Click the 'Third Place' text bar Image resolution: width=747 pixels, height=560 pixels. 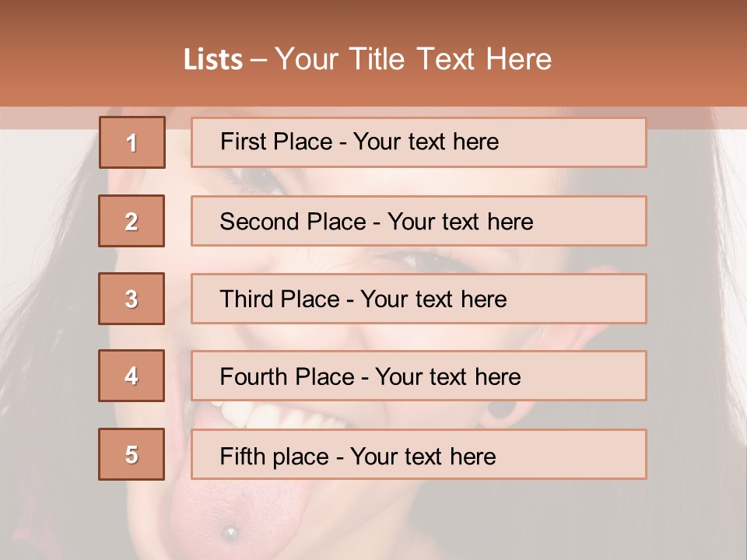tap(419, 299)
